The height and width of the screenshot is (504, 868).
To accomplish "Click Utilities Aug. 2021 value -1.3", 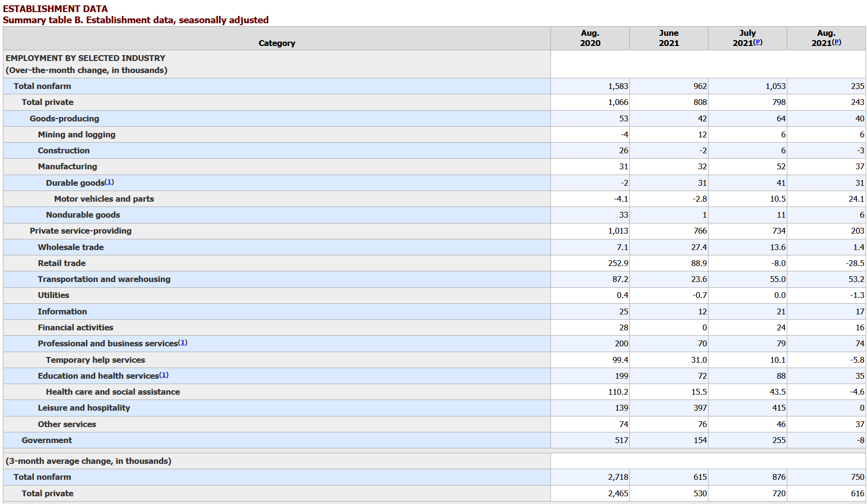I will click(x=857, y=295).
